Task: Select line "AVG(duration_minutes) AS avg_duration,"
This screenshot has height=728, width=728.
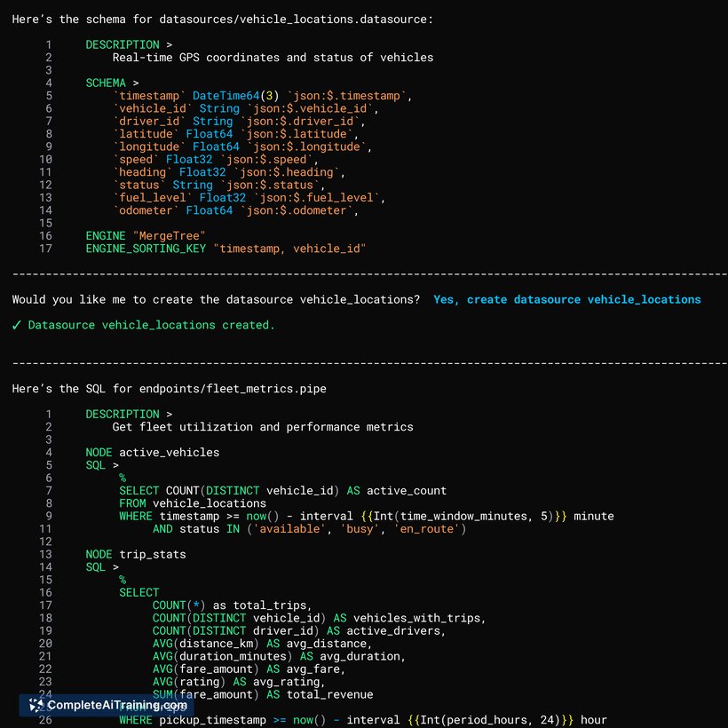Action: [x=279, y=656]
